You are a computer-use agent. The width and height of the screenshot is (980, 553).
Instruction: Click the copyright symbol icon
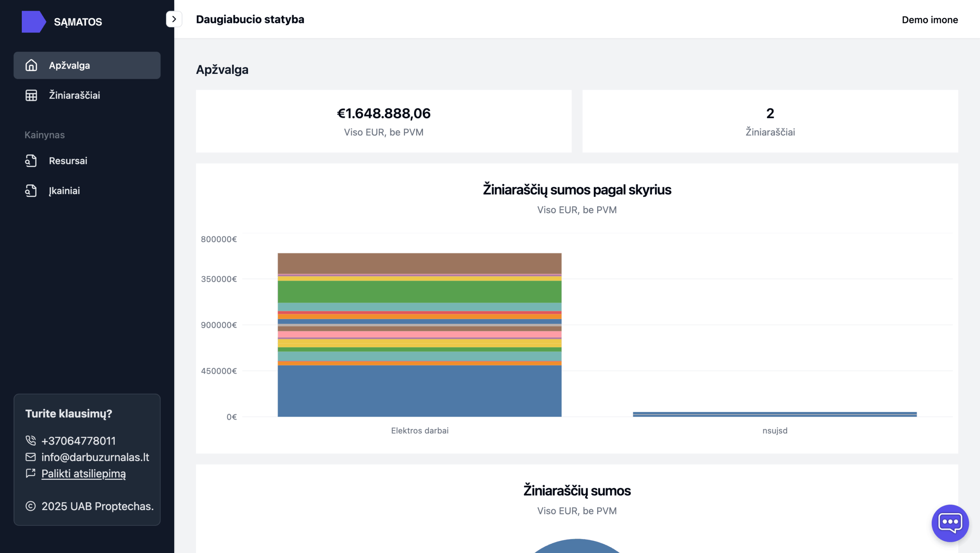31,506
